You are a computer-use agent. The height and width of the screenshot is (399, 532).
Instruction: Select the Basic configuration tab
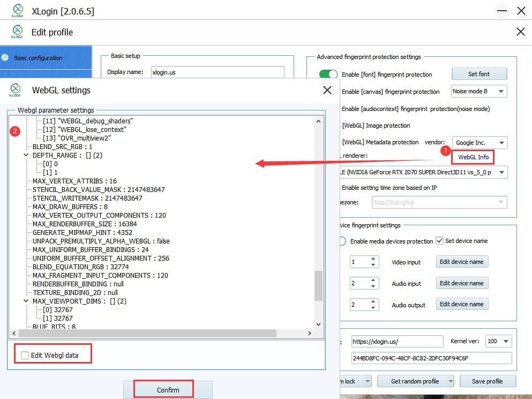(46, 58)
